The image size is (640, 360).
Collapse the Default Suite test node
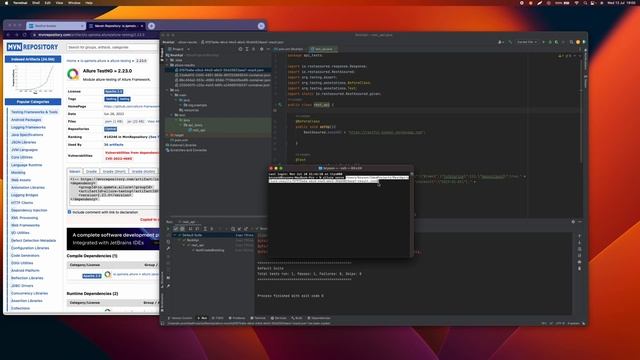click(175, 235)
